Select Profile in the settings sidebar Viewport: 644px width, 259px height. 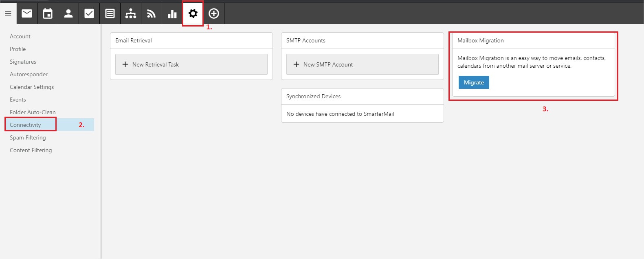[18, 49]
